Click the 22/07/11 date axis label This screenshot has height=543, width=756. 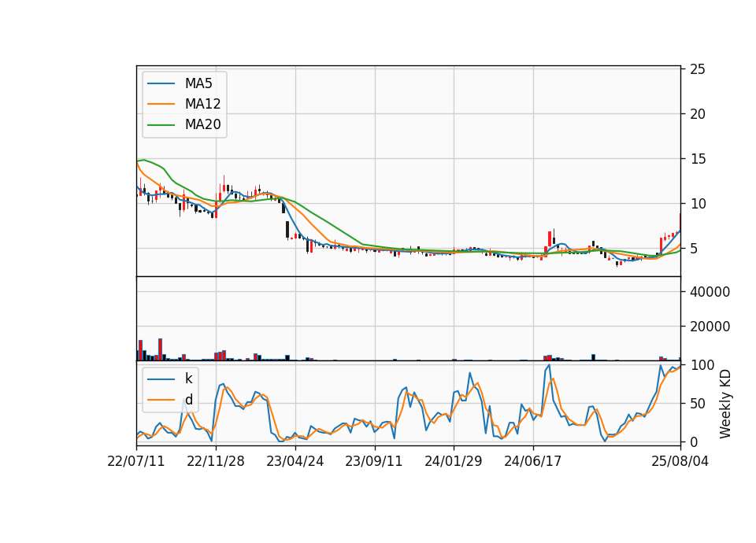point(136,461)
